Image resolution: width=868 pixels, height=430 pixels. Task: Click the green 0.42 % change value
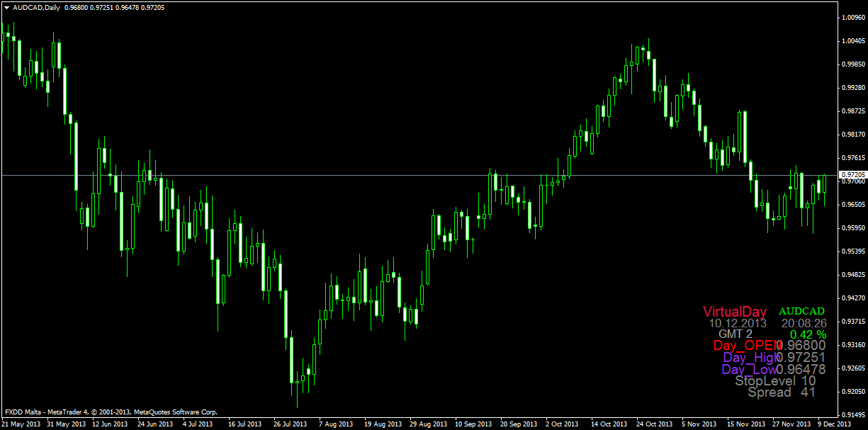pyautogui.click(x=808, y=334)
